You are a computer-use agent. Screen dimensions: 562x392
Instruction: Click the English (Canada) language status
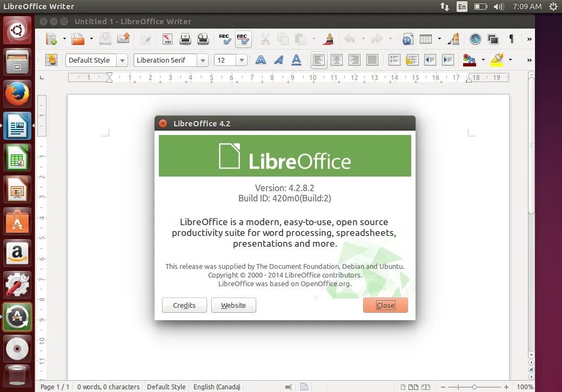[x=217, y=387]
